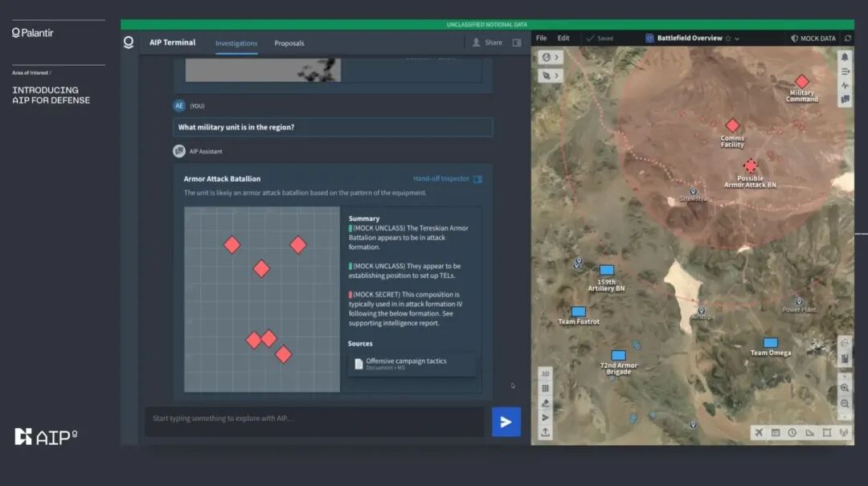Click the Palantir logo icon beside AIP Terminal
Image resolution: width=868 pixels, height=486 pixels.
(x=129, y=43)
